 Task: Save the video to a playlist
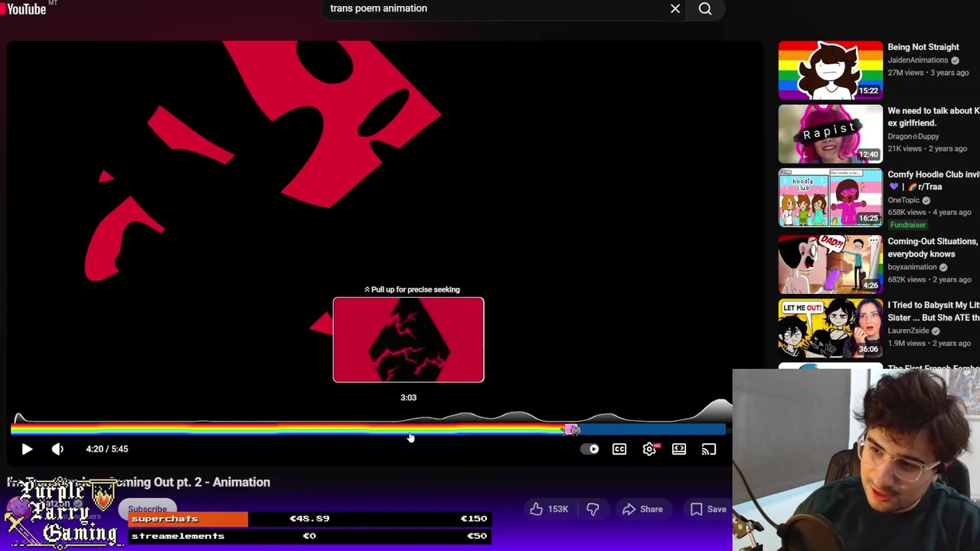708,509
